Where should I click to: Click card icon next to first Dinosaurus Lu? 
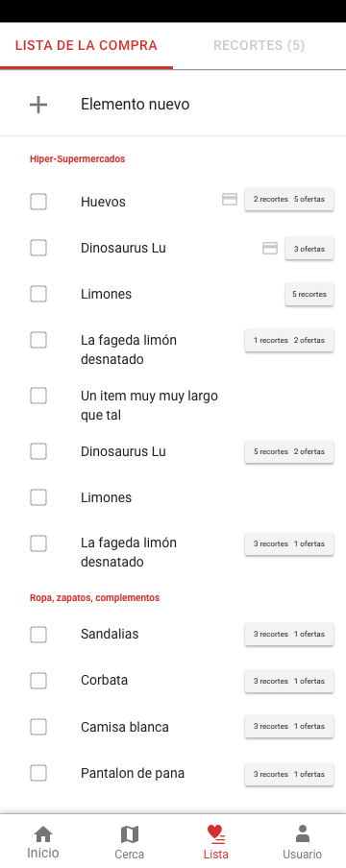[x=270, y=249]
